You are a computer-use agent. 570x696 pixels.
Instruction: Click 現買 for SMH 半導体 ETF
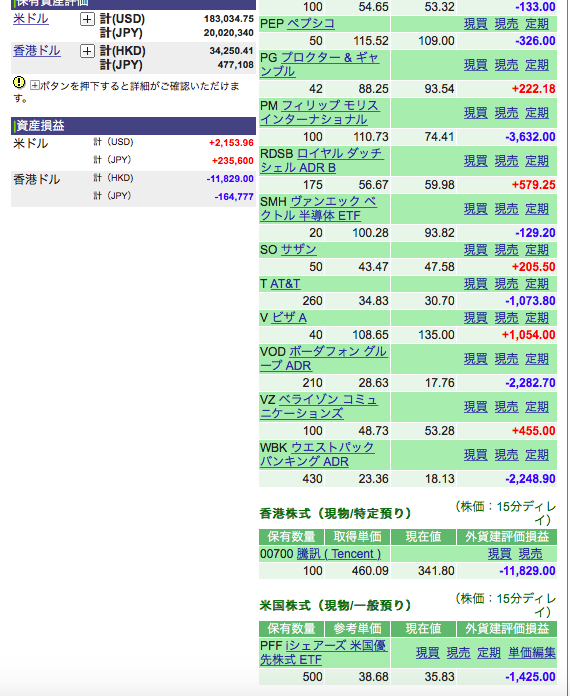pos(476,209)
